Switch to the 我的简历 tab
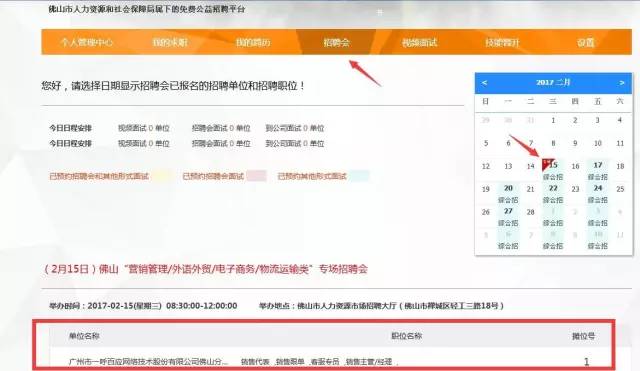The image size is (640, 371). (x=253, y=42)
